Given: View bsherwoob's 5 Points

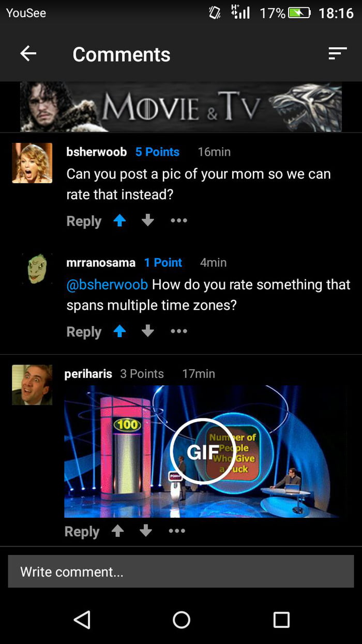Looking at the screenshot, I should (157, 152).
